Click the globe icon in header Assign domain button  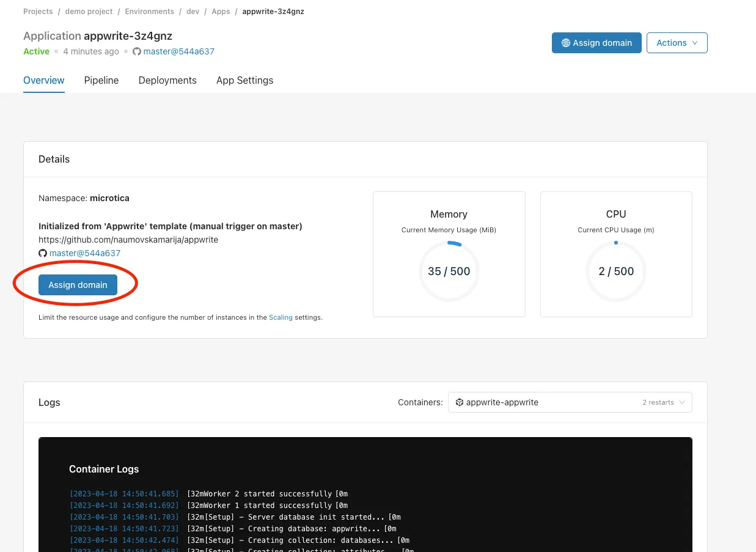[x=566, y=43]
